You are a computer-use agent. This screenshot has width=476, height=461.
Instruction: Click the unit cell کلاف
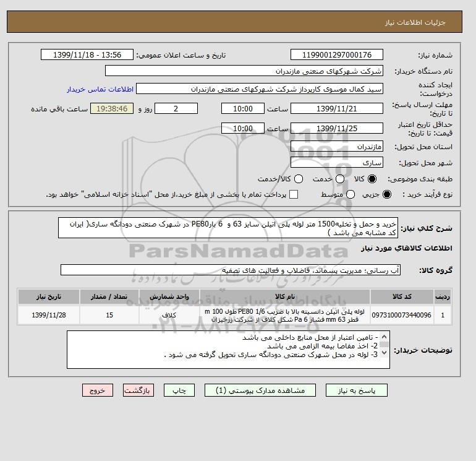tap(169, 315)
